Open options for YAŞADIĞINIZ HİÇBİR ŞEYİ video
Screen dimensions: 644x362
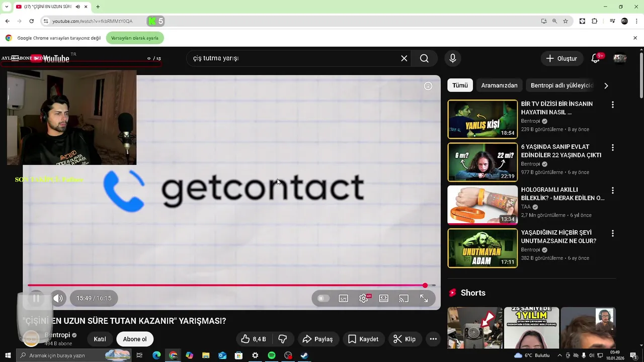[612, 233]
